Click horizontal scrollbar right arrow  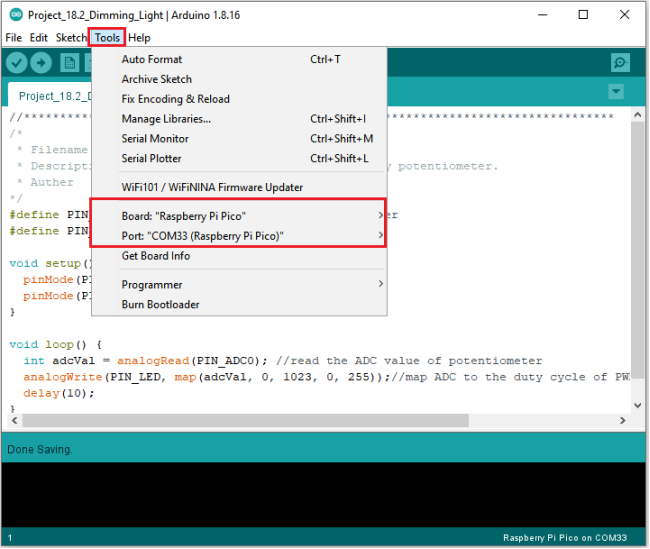622,420
